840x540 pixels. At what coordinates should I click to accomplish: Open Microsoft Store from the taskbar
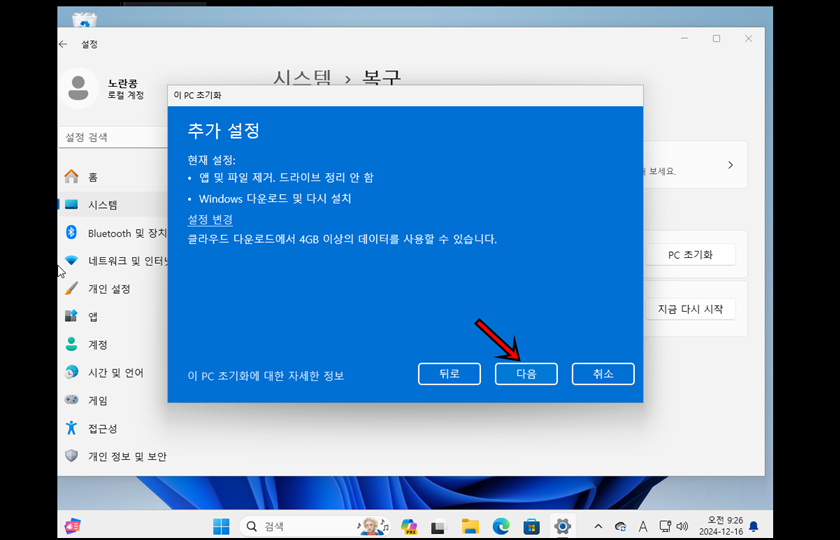coord(531,526)
